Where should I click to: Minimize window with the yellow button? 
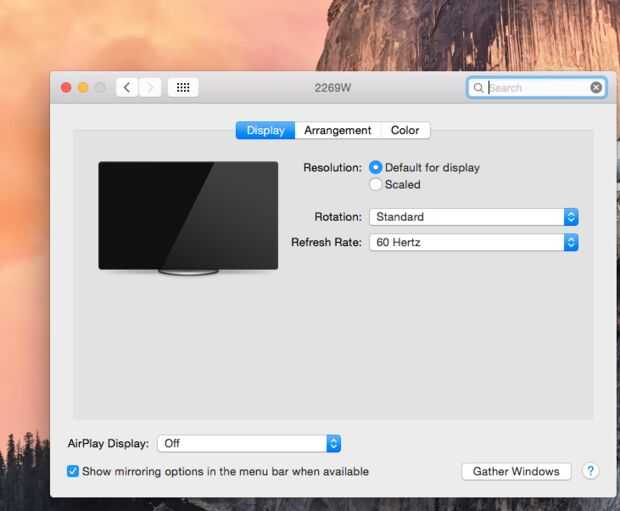point(83,87)
